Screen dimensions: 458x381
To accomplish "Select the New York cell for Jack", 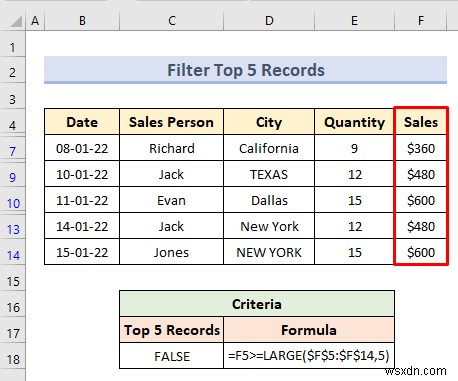I will click(x=269, y=226).
